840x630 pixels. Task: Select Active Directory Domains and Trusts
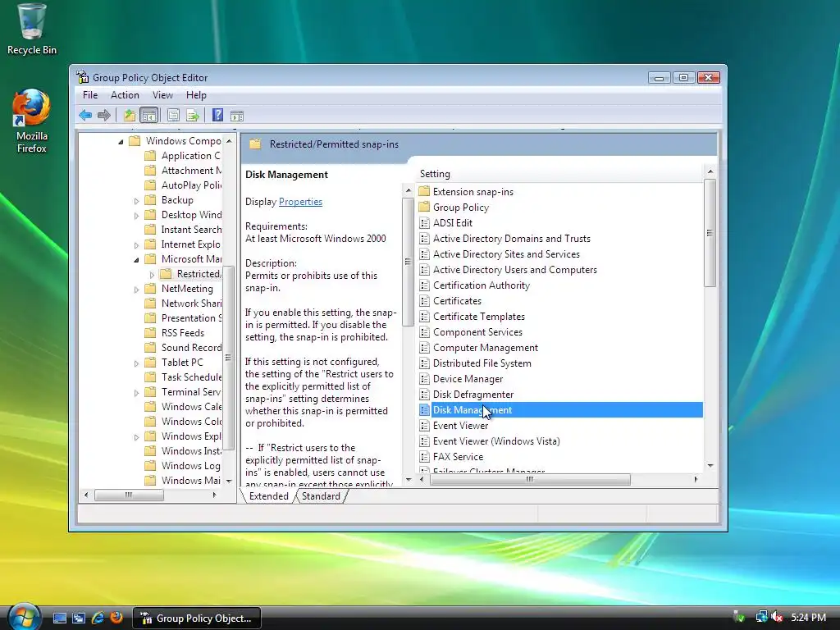(x=512, y=239)
